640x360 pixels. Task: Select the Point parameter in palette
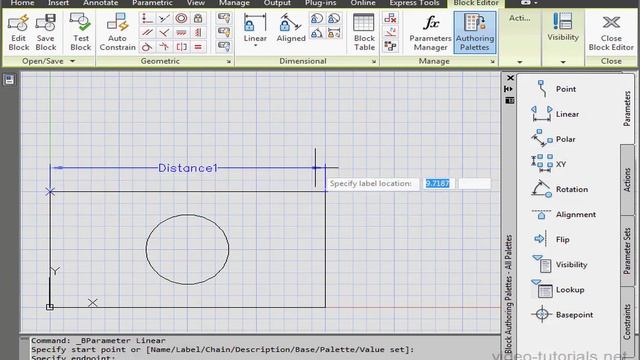[x=558, y=89]
